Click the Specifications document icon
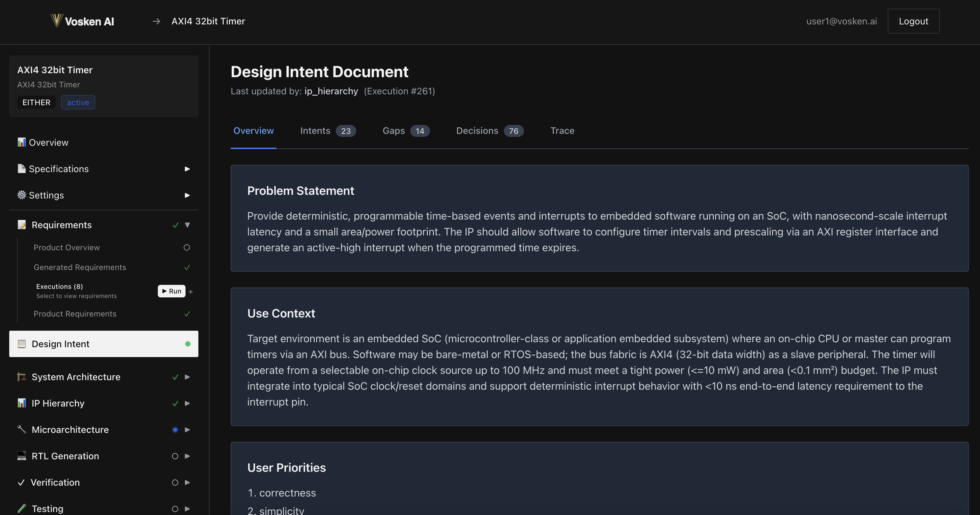 [x=21, y=168]
